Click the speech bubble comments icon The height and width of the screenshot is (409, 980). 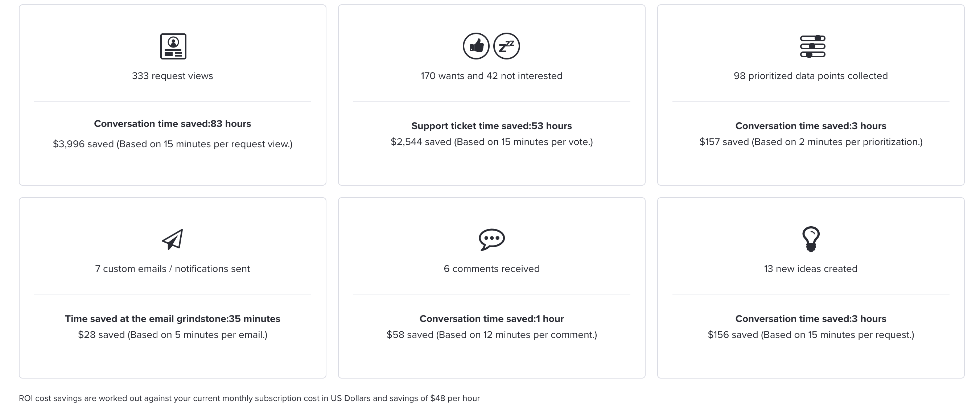coord(491,239)
